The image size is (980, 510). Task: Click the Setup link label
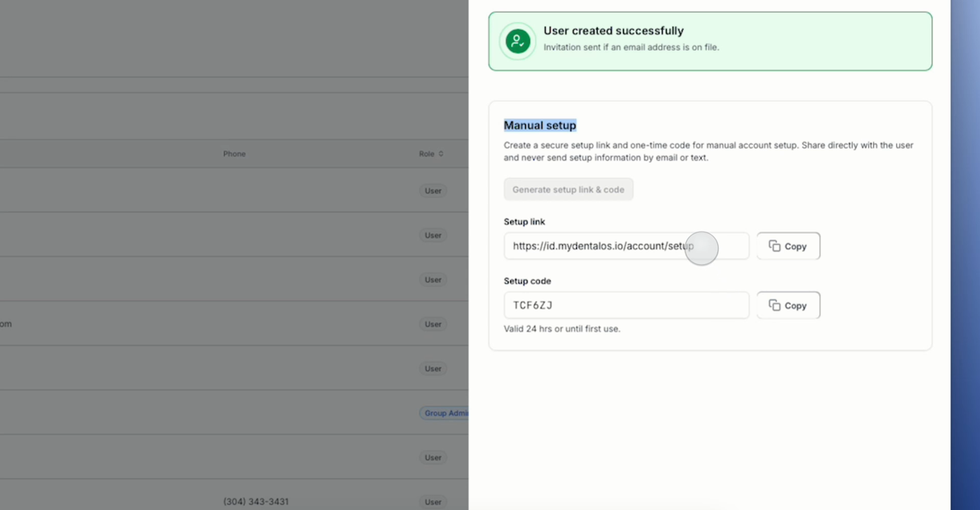(524, 222)
